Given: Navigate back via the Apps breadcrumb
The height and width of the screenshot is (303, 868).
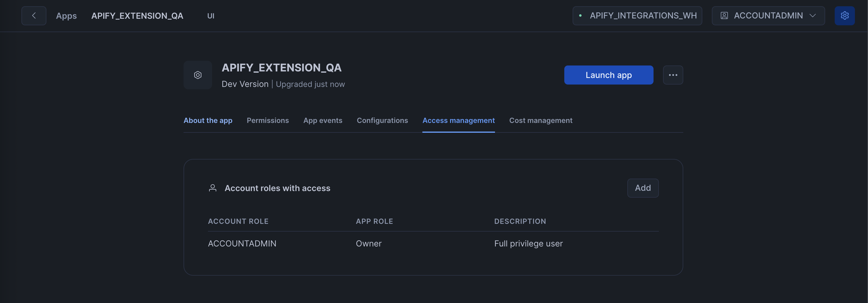Looking at the screenshot, I should point(66,15).
